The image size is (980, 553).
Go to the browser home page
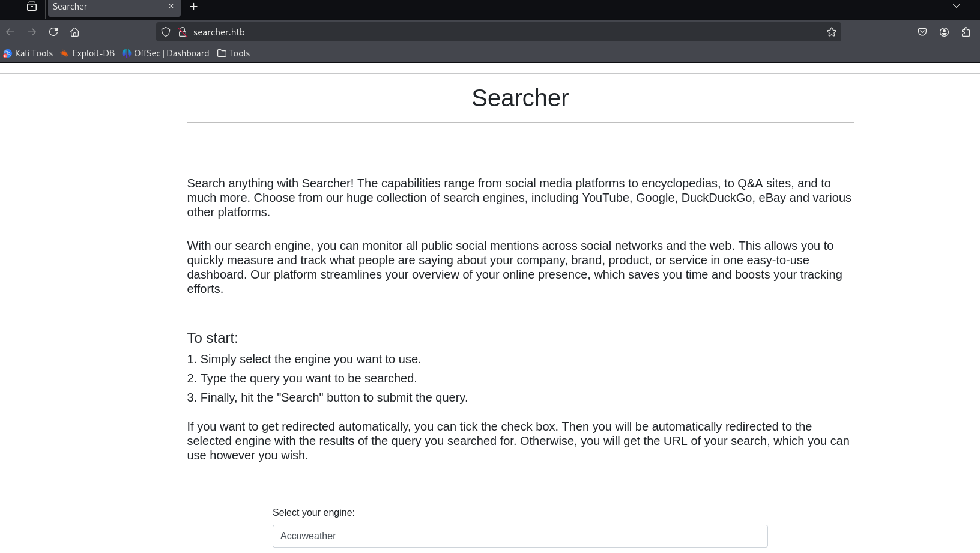[74, 32]
